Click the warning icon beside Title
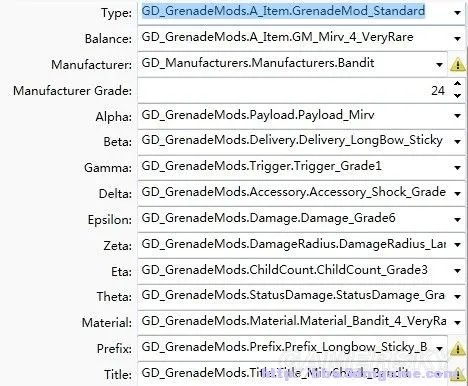 coord(459,374)
